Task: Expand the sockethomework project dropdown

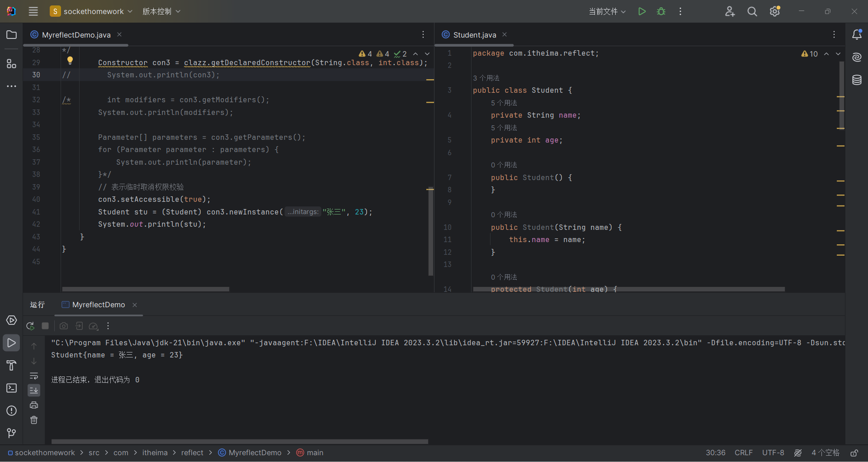Action: 91,11
